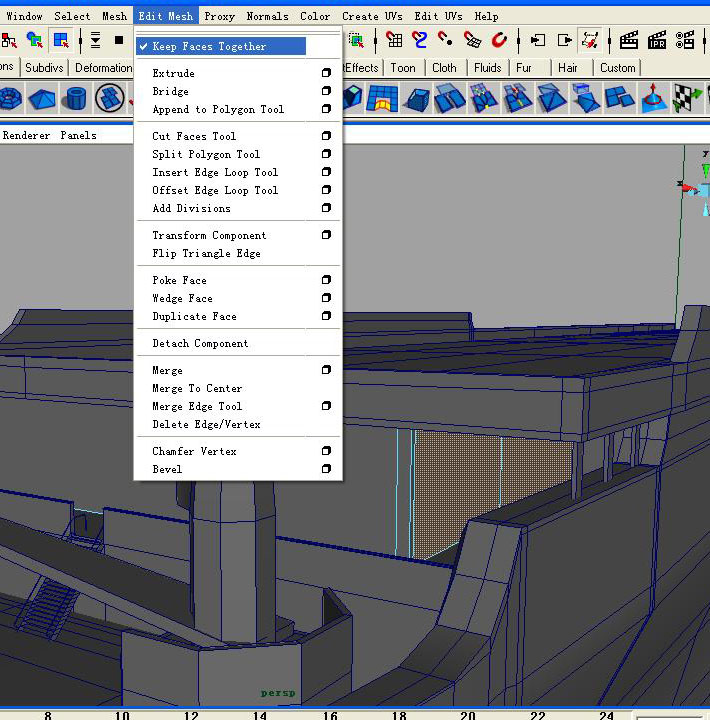Open the Extrude option box
This screenshot has width=710, height=720.
(x=326, y=73)
